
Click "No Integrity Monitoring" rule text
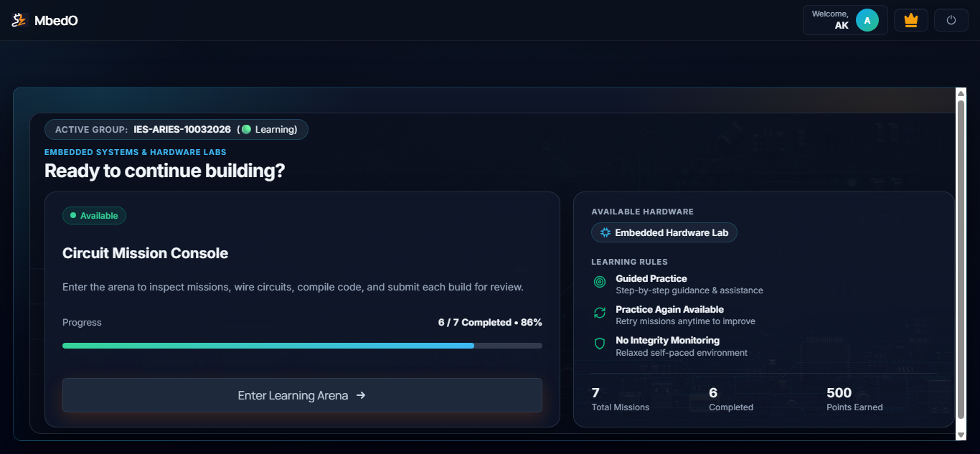pyautogui.click(x=668, y=340)
